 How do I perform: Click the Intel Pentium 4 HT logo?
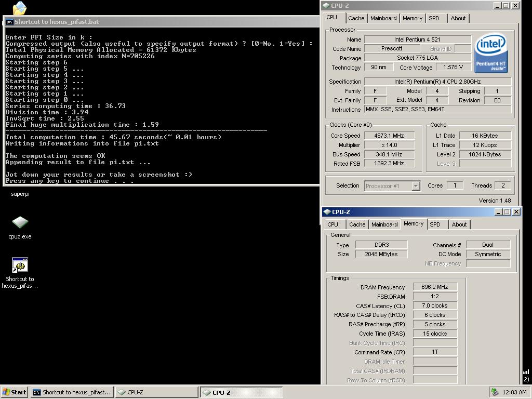491,53
